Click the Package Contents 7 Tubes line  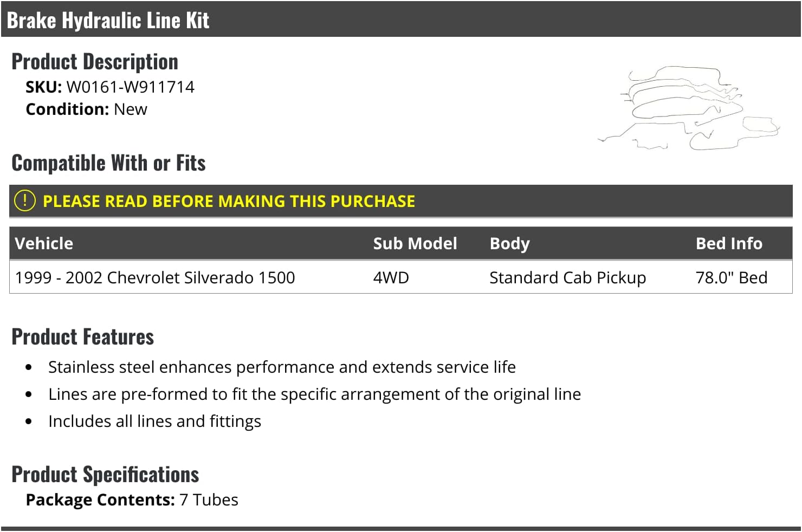pyautogui.click(x=132, y=500)
